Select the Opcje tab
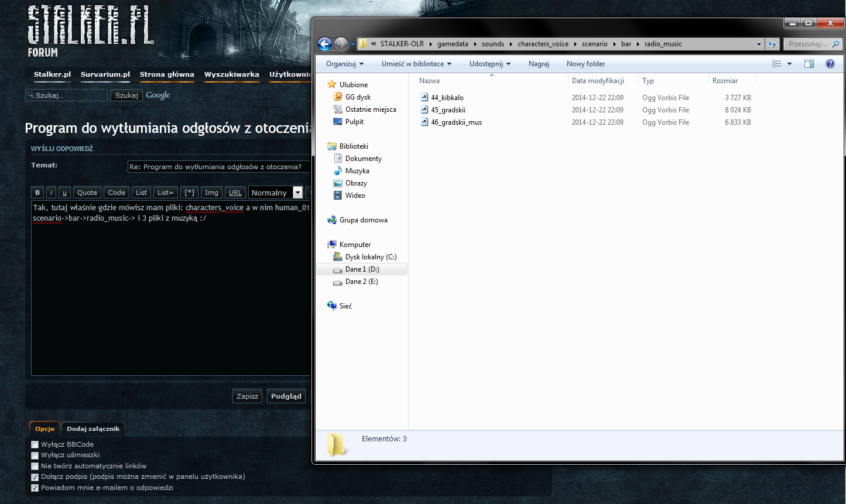846x504 pixels. [44, 428]
